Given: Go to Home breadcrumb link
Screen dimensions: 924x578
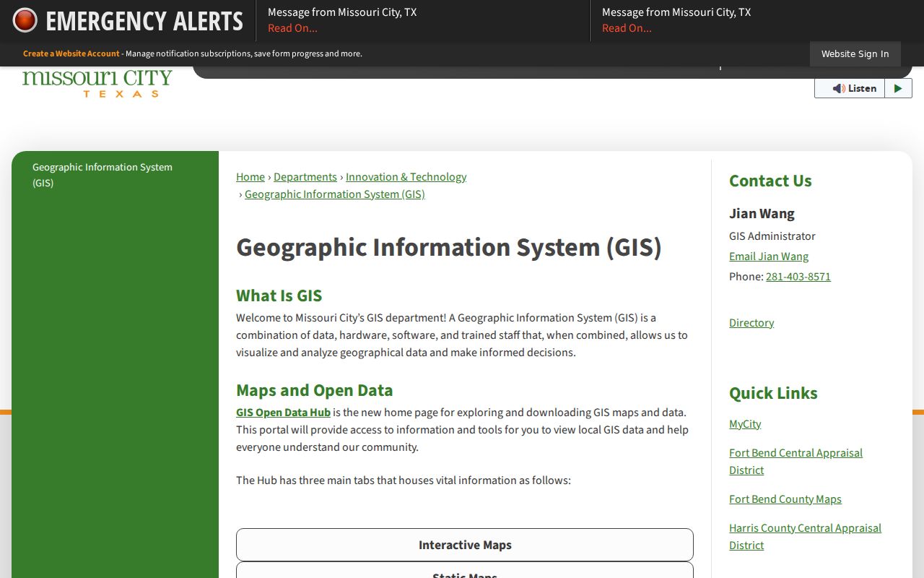Looking at the screenshot, I should (x=250, y=177).
